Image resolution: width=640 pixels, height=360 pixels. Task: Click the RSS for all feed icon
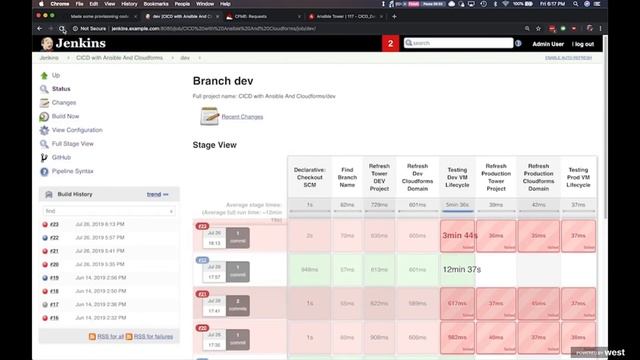(x=92, y=337)
